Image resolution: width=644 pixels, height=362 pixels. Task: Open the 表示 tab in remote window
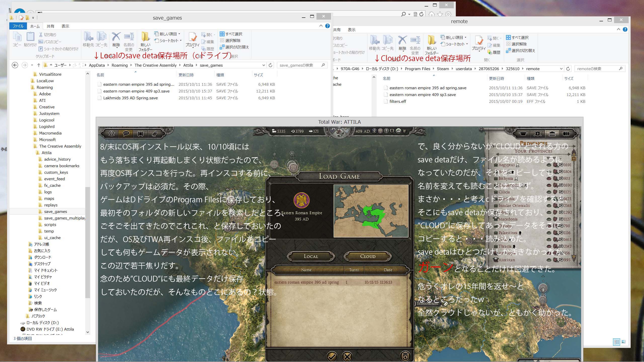[351, 30]
